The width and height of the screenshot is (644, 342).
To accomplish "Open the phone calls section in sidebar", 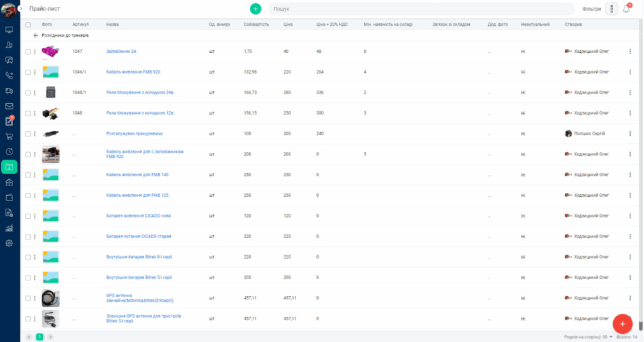I will pos(9,75).
